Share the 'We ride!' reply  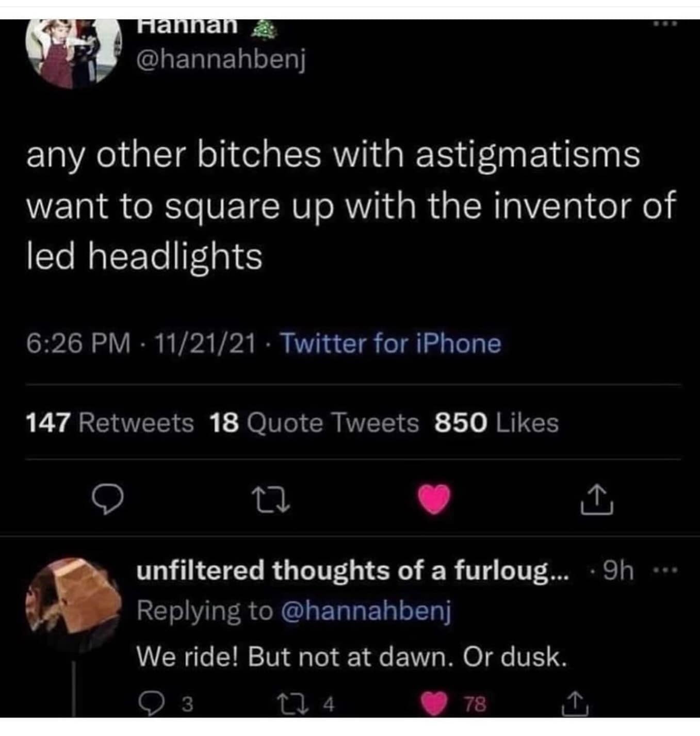(573, 704)
